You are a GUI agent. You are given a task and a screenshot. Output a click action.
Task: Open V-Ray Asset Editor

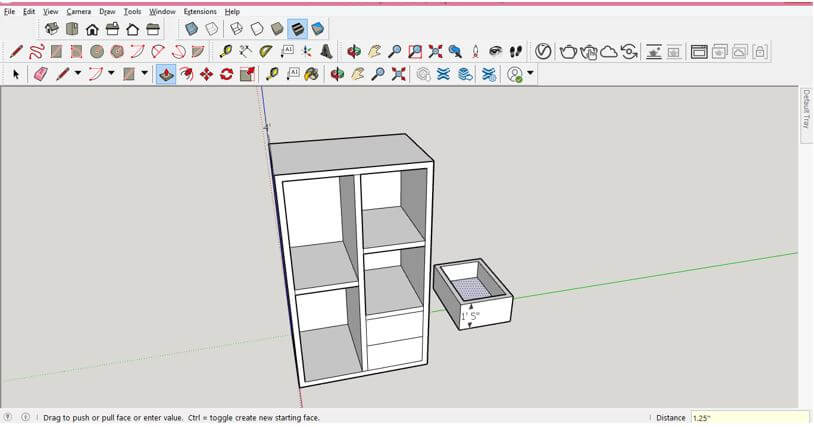pos(543,51)
